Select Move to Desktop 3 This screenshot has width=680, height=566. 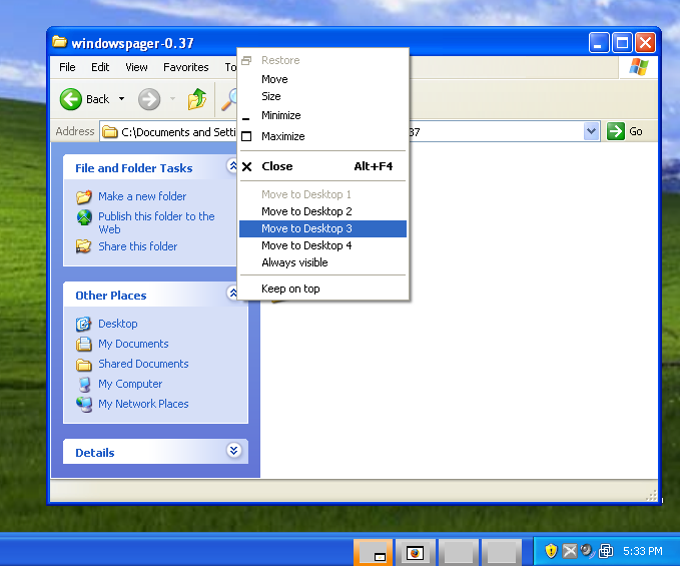click(323, 229)
